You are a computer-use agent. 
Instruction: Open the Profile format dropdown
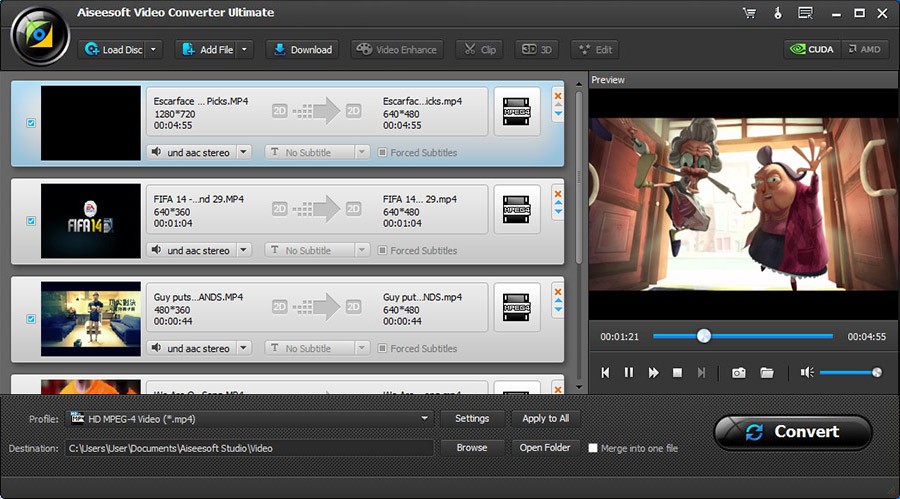(x=424, y=419)
